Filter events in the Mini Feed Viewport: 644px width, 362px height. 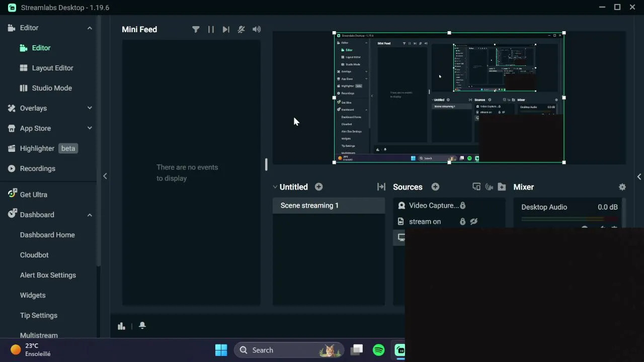196,30
